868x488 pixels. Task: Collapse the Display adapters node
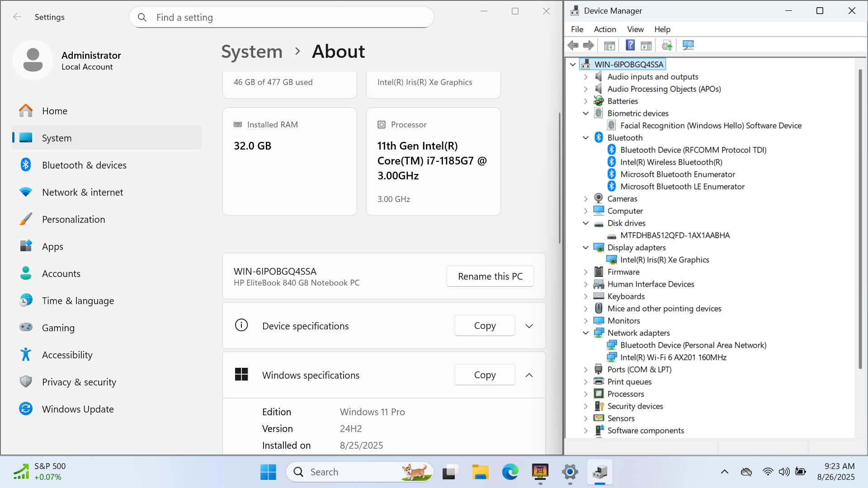point(586,248)
